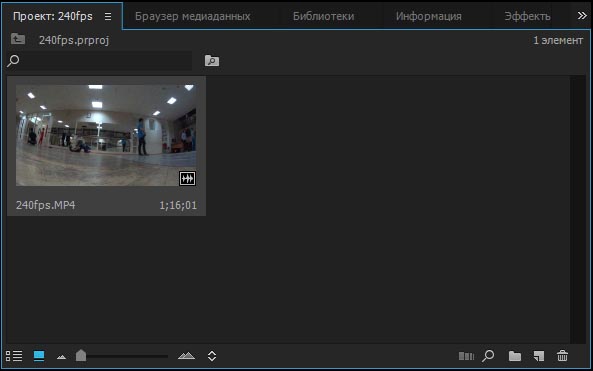Click the Clear trash can icon
Viewport: 593px width, 371px height.
pyautogui.click(x=562, y=356)
